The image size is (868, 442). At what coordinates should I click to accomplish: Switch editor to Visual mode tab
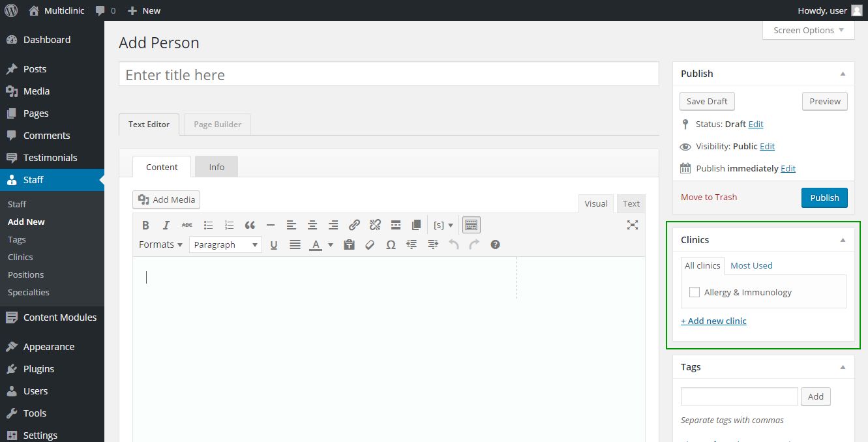[596, 203]
